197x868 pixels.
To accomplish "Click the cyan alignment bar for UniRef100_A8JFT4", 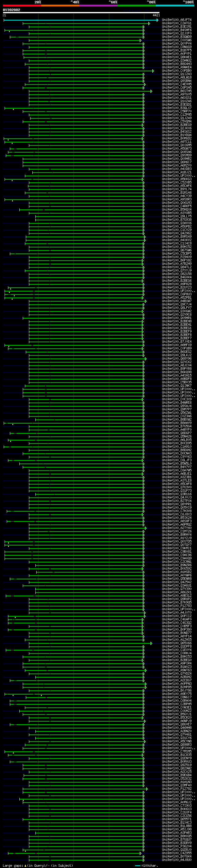I will pyautogui.click(x=81, y=20).
